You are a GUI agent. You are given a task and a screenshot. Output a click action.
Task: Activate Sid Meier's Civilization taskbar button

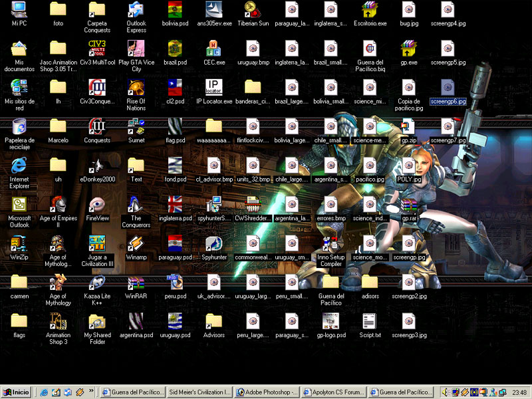[x=199, y=392]
